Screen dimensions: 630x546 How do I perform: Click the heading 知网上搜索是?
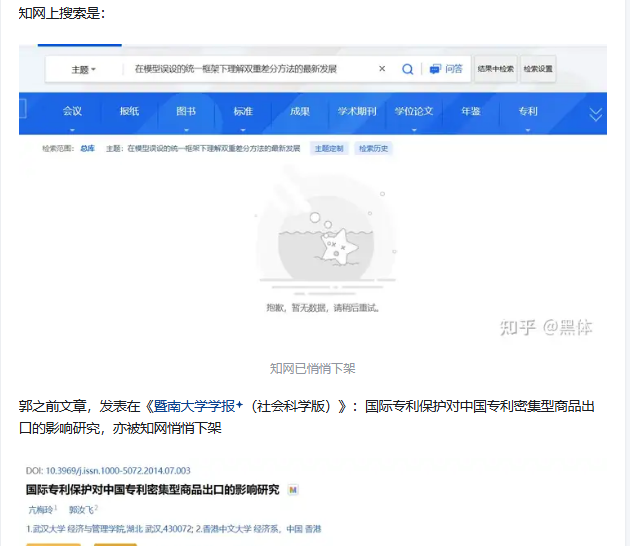pos(62,13)
